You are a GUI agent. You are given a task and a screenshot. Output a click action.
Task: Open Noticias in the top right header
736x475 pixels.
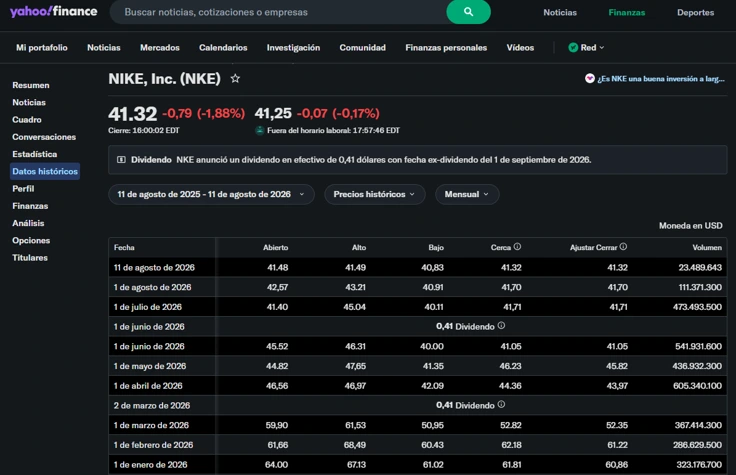point(560,13)
